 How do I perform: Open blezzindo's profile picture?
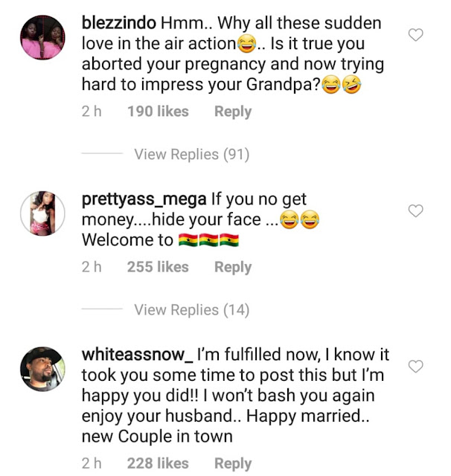[x=42, y=37]
